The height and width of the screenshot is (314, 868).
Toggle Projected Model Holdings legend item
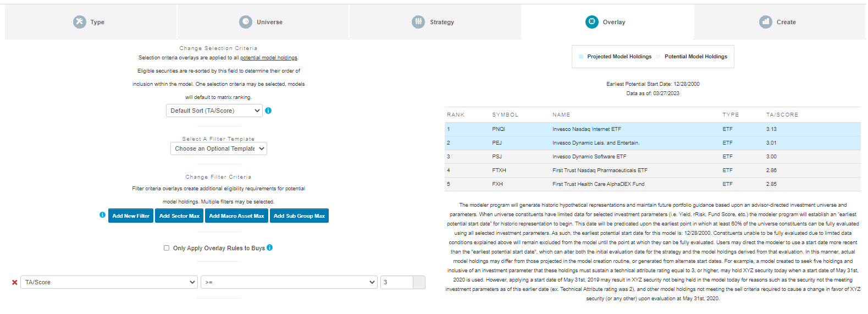615,57
